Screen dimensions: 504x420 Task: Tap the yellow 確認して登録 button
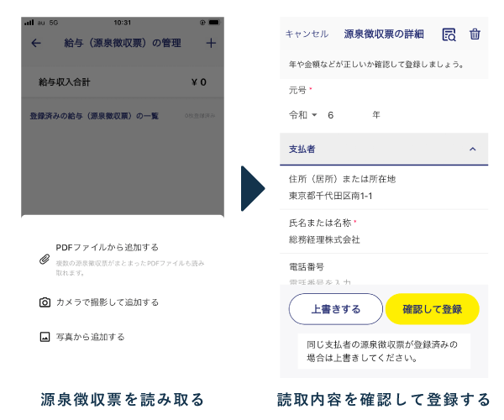tap(433, 309)
